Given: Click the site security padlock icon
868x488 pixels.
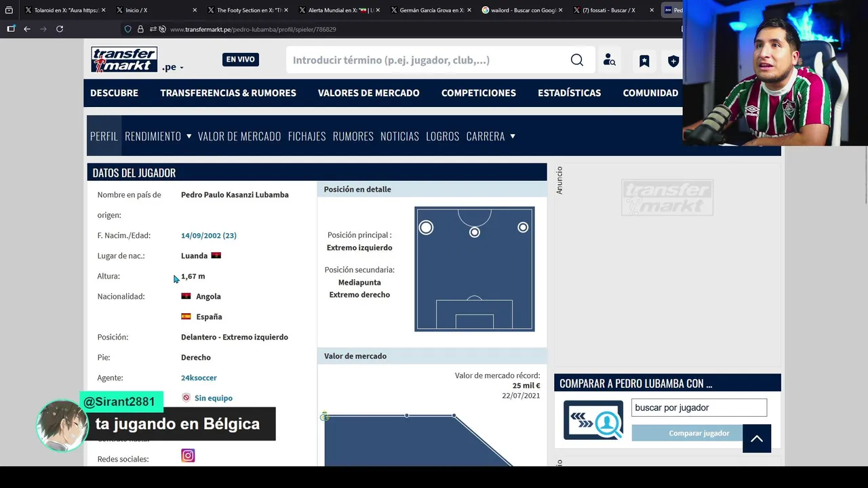Looking at the screenshot, I should coord(140,29).
